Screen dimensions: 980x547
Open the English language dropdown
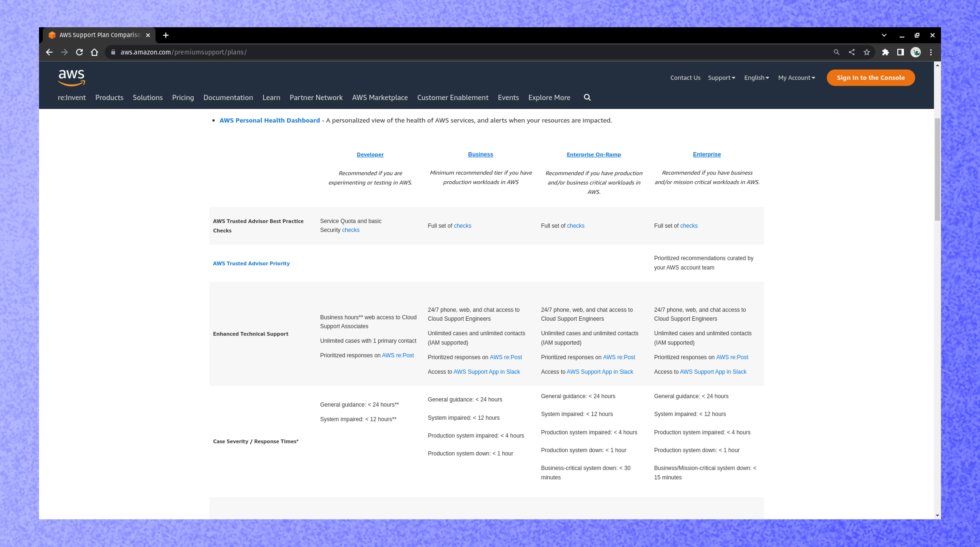pyautogui.click(x=756, y=77)
